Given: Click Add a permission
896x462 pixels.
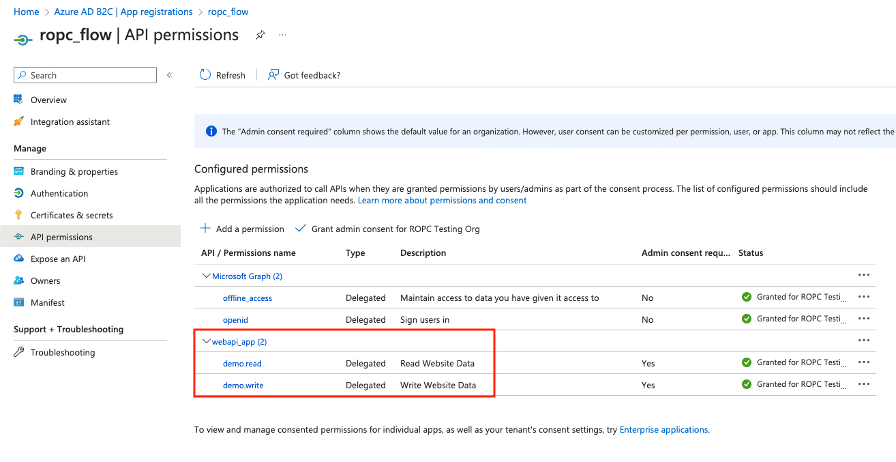Looking at the screenshot, I should (242, 229).
